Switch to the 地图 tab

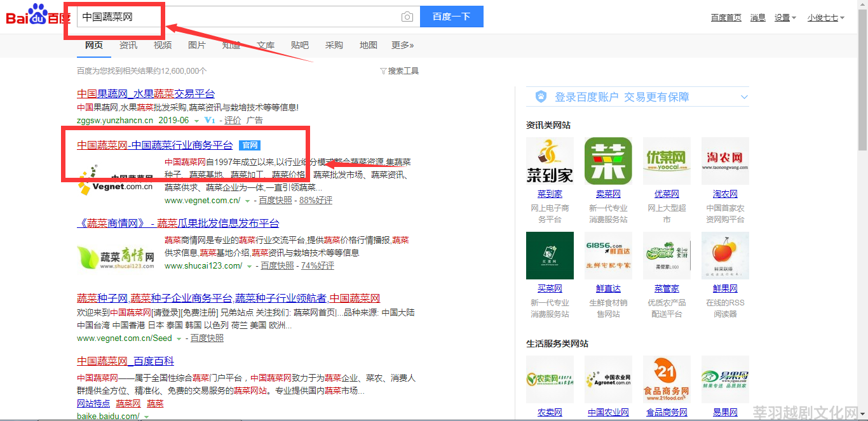(x=369, y=45)
